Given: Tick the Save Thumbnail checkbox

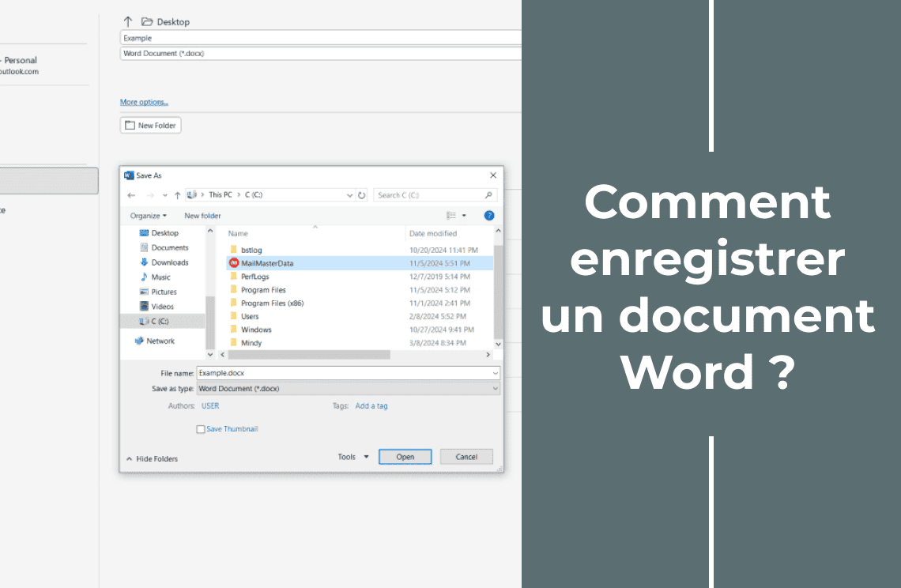Looking at the screenshot, I should pyautogui.click(x=201, y=429).
